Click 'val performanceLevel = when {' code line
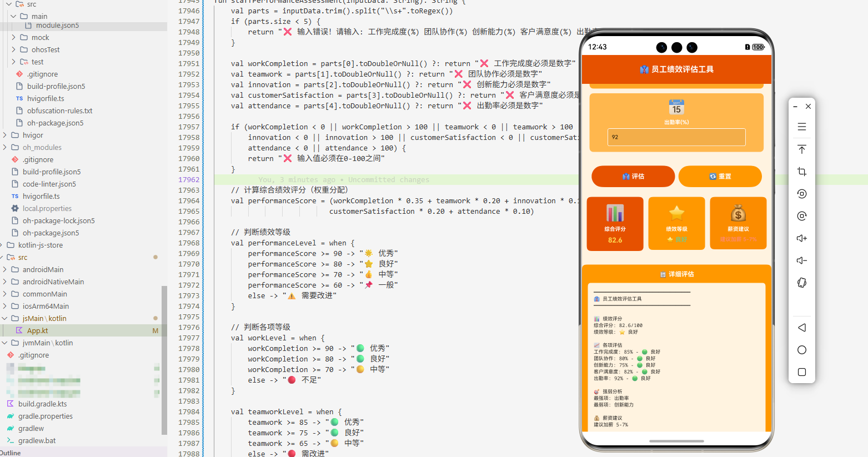The image size is (868, 457). coord(293,243)
